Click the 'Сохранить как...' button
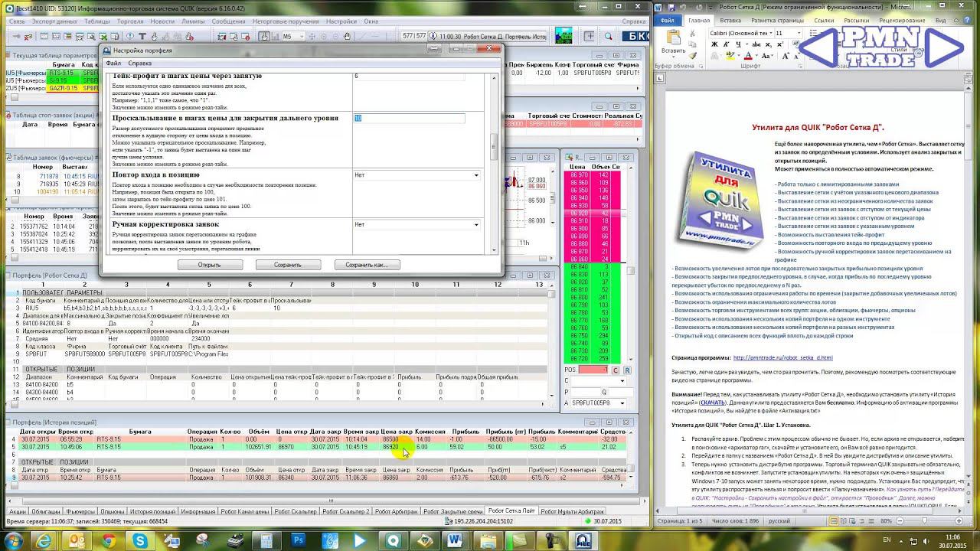 click(x=367, y=265)
